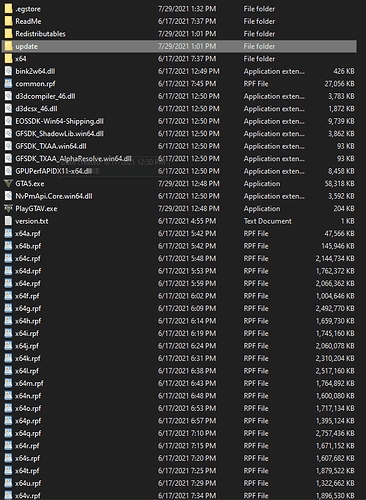Select the x64 folder row
366x500 pixels.
179,59
